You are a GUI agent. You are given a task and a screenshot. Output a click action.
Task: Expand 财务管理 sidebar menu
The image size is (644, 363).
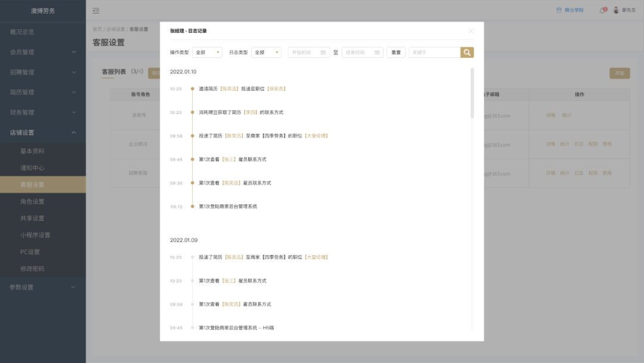(43, 112)
